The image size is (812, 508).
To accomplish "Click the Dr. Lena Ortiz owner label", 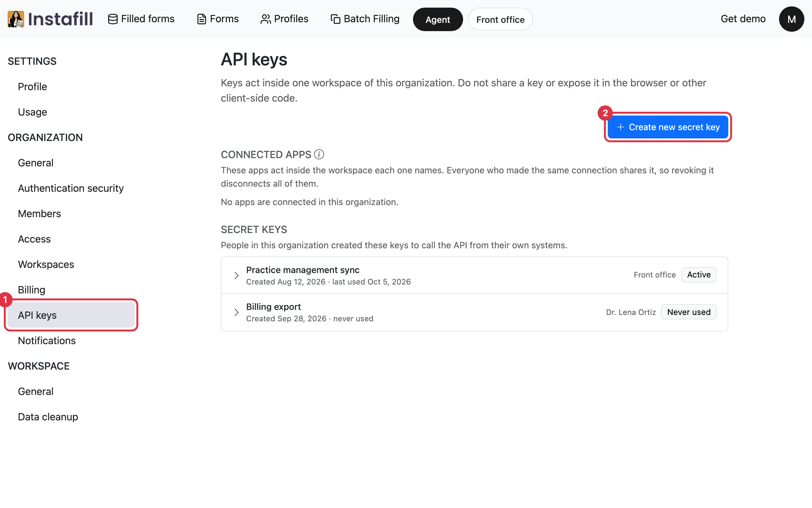I will [631, 312].
